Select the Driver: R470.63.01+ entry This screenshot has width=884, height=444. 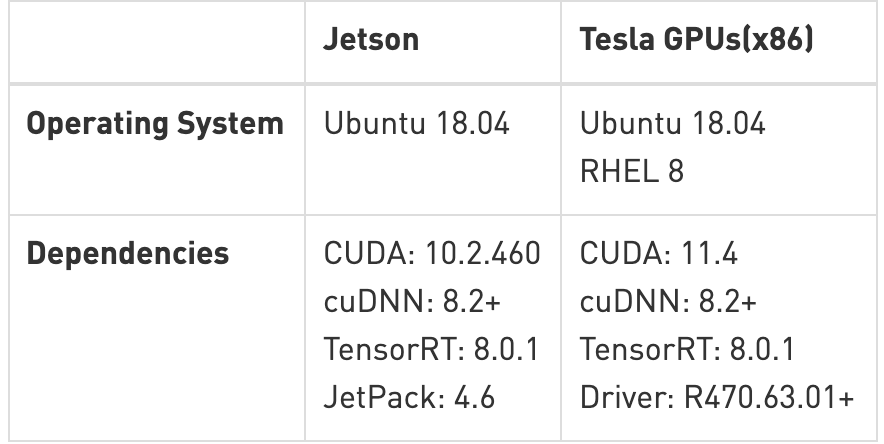pyautogui.click(x=717, y=397)
